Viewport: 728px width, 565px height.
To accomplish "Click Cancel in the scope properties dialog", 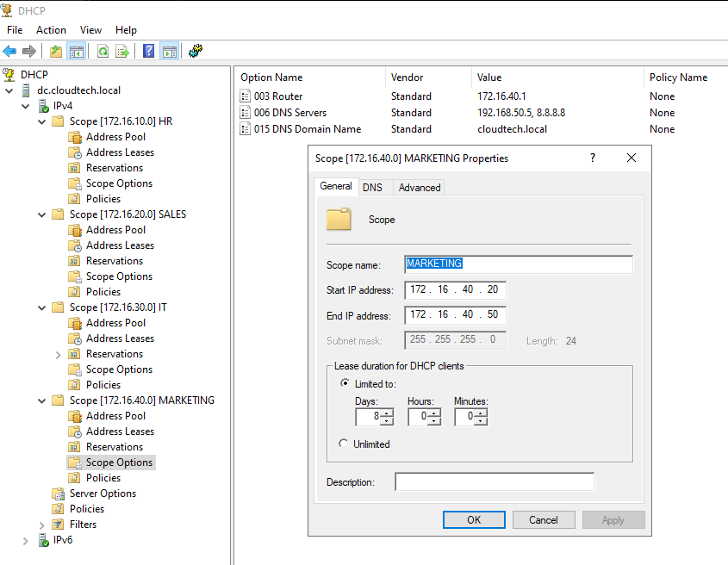I will [x=544, y=519].
